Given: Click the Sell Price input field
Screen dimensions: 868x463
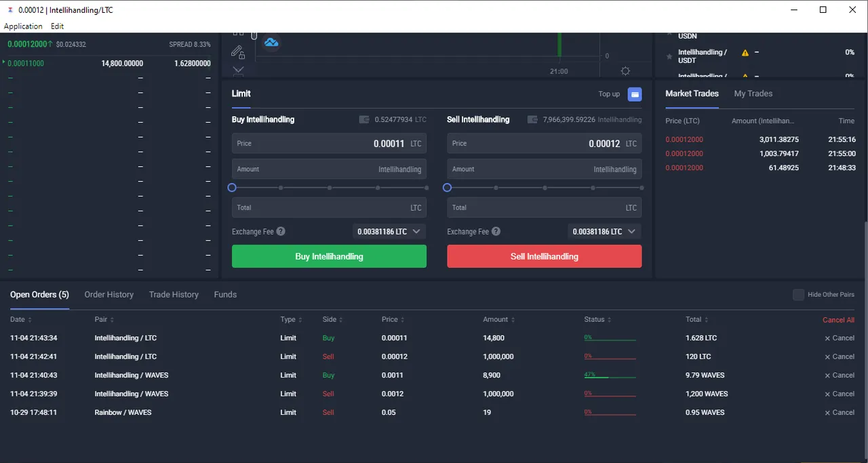Looking at the screenshot, I should pyautogui.click(x=544, y=144).
